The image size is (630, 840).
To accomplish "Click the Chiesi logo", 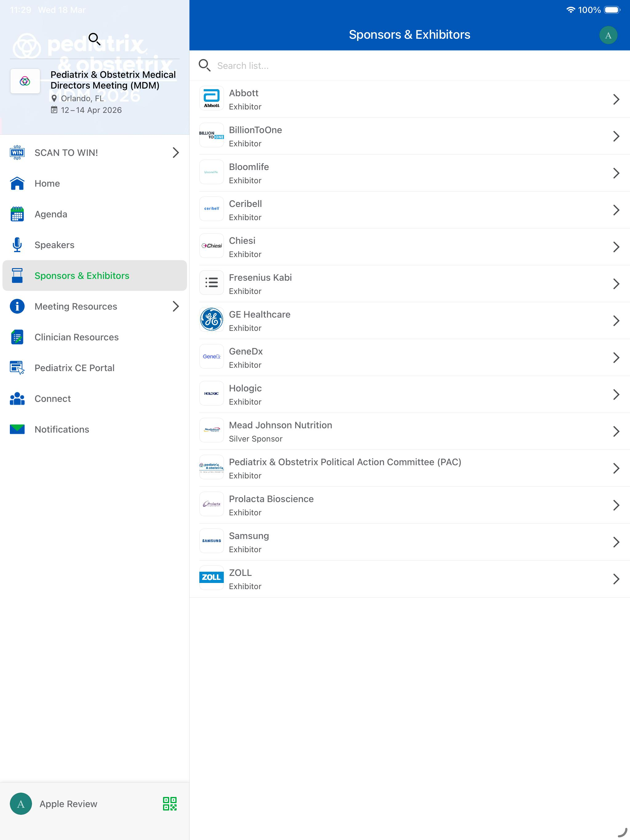I will click(x=212, y=246).
